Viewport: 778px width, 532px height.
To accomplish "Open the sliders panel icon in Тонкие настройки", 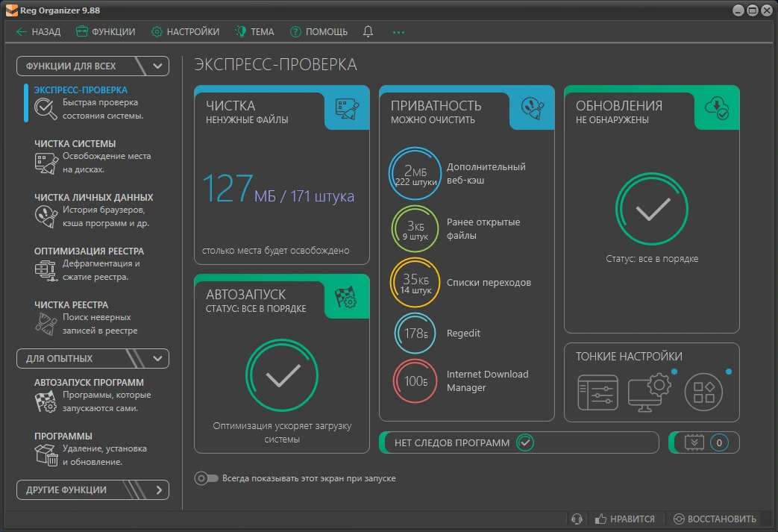I will click(x=598, y=392).
